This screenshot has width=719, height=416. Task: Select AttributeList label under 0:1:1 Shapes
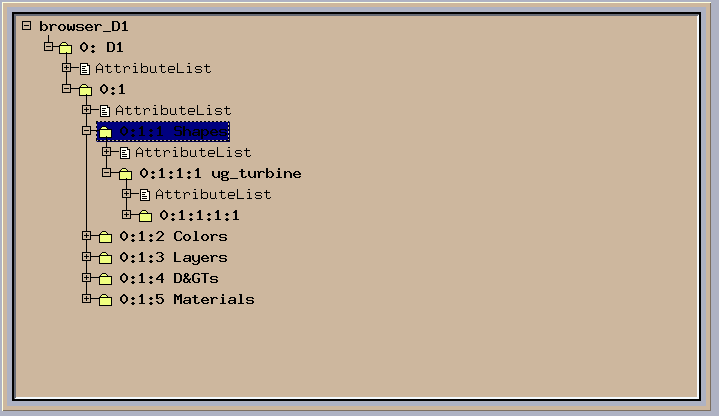click(193, 153)
